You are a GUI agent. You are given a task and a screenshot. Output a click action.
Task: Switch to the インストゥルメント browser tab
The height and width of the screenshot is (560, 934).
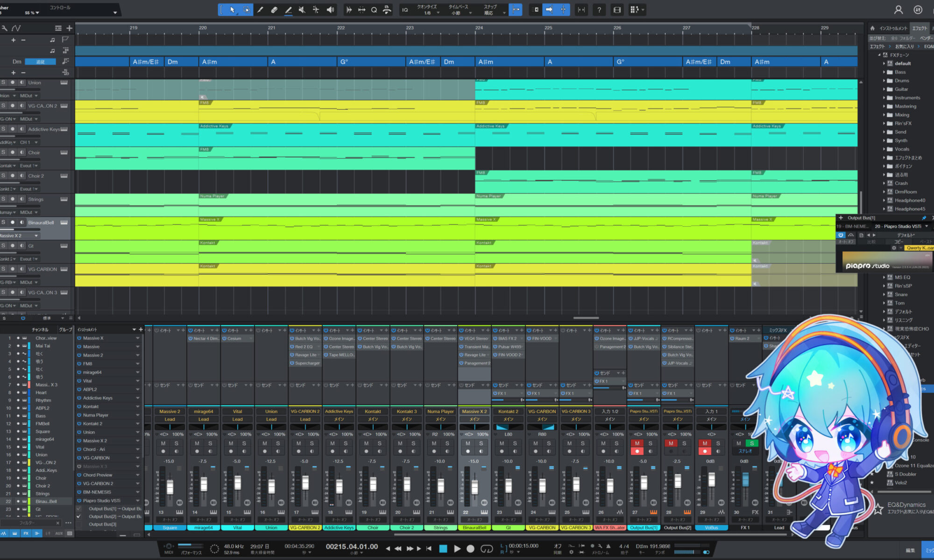click(893, 28)
